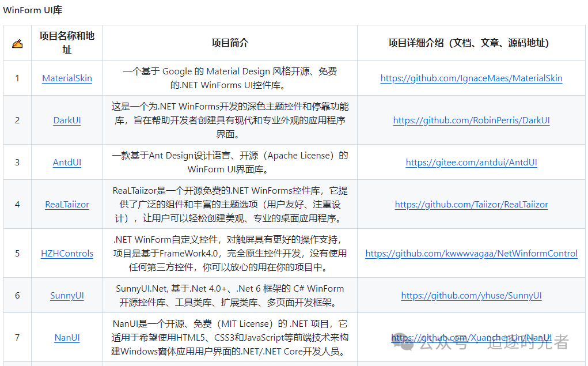Visit the HZHControls project name link

point(67,254)
